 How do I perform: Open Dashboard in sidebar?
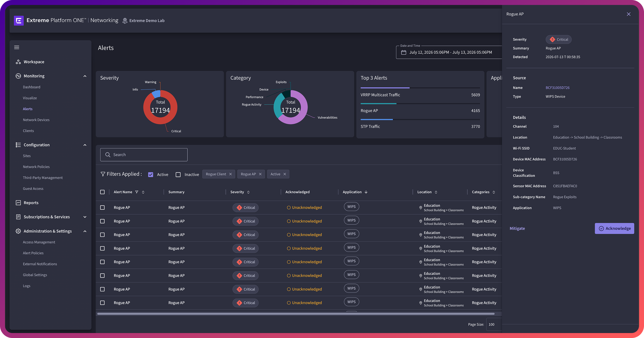32,87
